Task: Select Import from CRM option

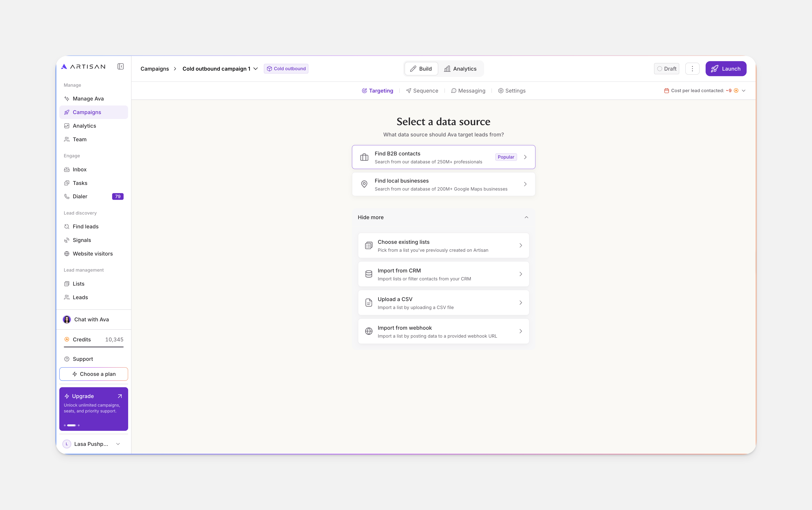Action: 443,274
